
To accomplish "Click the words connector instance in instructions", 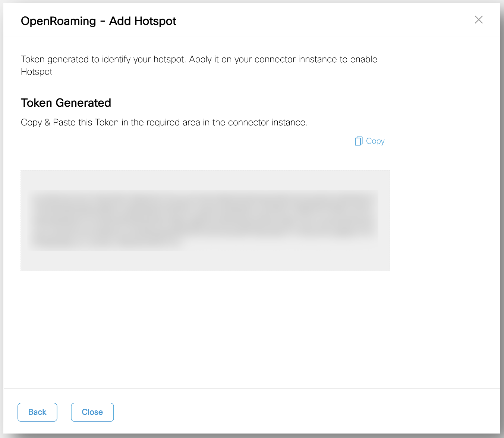I will [267, 122].
